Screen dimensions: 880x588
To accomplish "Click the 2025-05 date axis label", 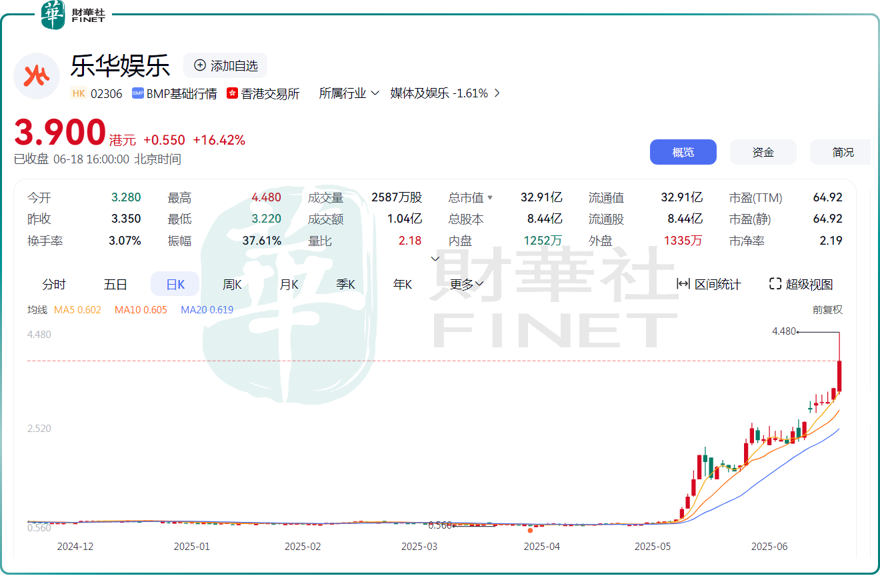I will click(653, 547).
